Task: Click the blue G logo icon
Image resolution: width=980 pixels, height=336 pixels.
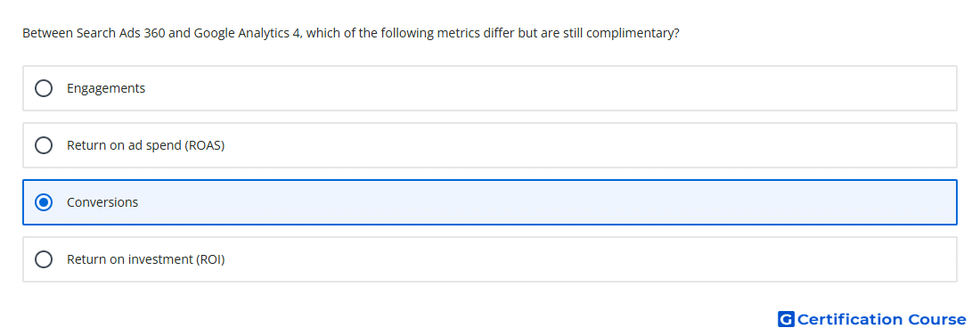Action: (786, 319)
